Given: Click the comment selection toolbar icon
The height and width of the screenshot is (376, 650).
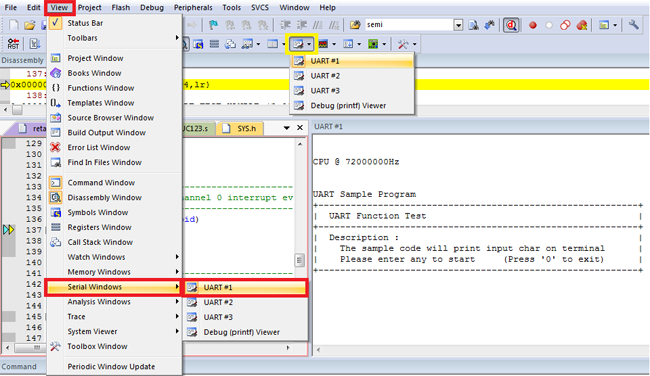Looking at the screenshot, I should pos(318,25).
